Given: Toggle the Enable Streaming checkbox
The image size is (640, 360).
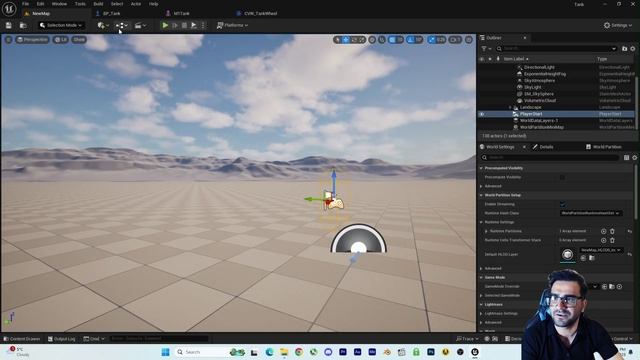Looking at the screenshot, I should click(562, 204).
